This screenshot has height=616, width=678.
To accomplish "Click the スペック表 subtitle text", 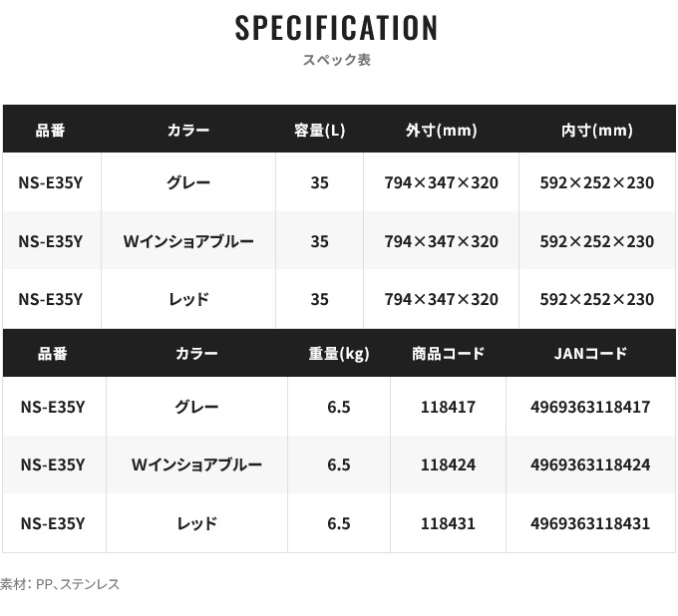I will (337, 60).
